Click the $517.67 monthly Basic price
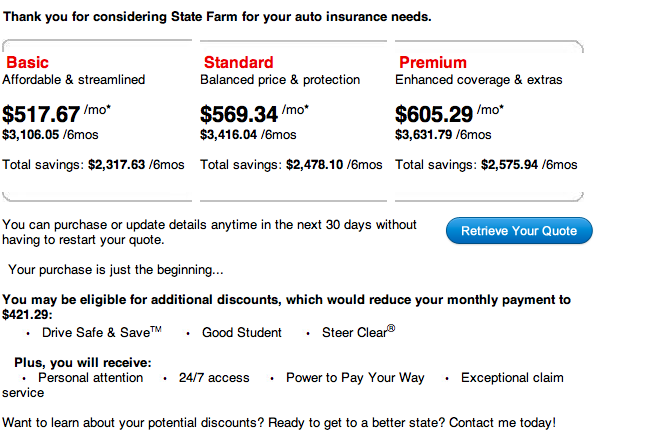The width and height of the screenshot is (646, 436). (41, 114)
